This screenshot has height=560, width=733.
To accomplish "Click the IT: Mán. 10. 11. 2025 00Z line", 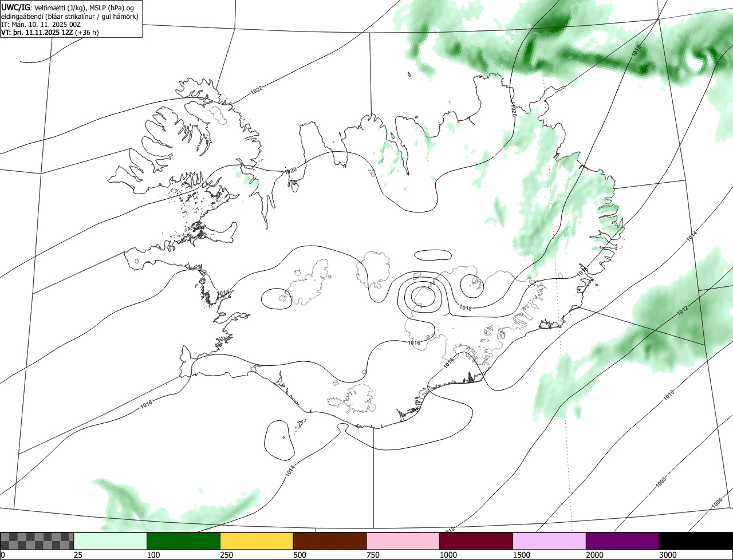I will pos(40,24).
